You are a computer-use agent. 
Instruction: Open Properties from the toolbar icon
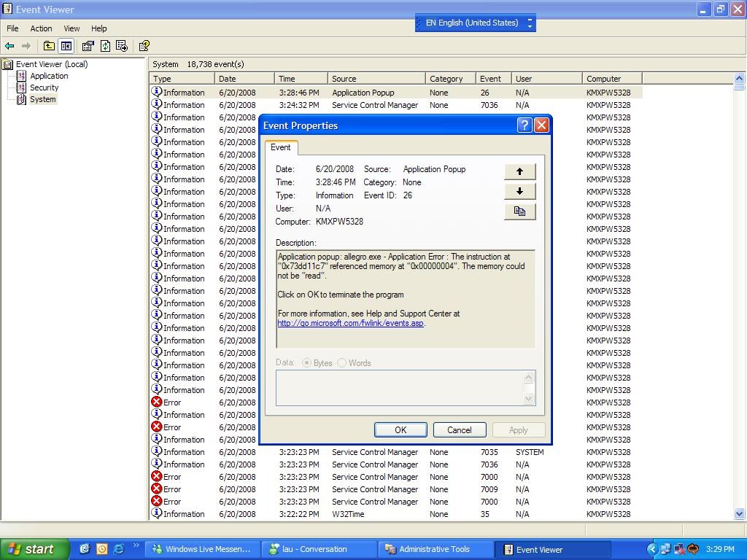click(x=88, y=46)
